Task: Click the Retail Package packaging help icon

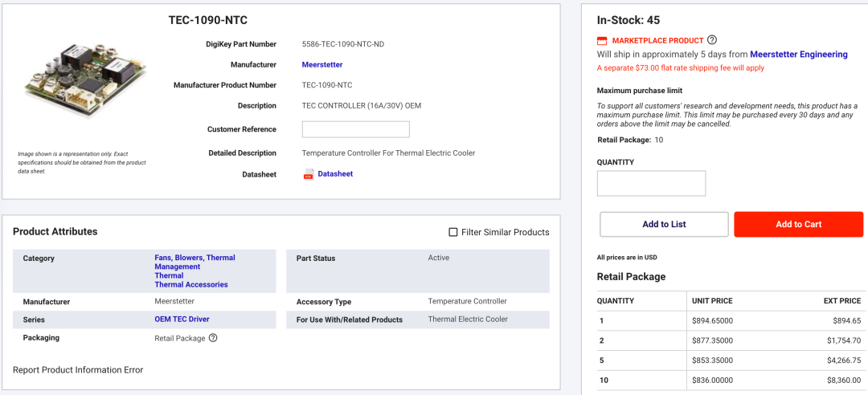Action: pyautogui.click(x=213, y=338)
